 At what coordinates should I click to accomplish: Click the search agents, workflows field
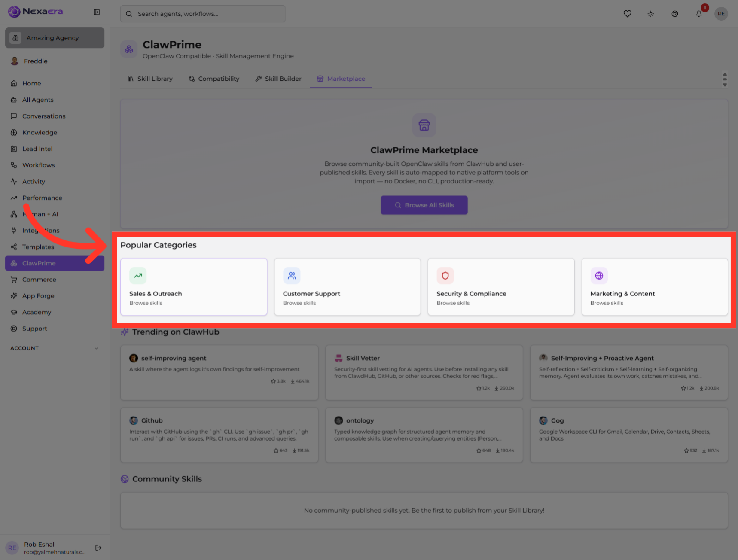coord(203,14)
